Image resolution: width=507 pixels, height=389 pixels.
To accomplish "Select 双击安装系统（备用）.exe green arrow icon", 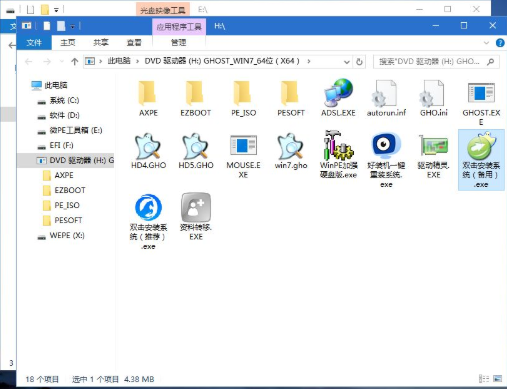I will point(481,146).
